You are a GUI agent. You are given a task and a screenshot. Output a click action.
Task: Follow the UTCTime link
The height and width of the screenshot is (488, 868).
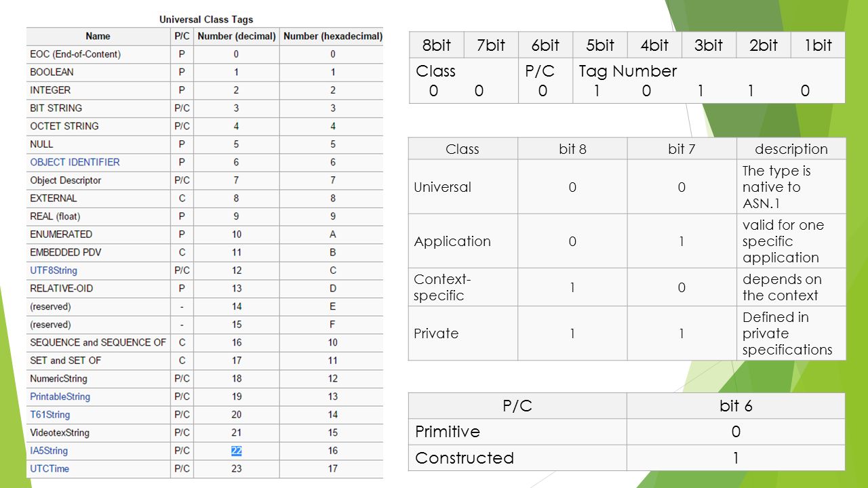tap(50, 468)
